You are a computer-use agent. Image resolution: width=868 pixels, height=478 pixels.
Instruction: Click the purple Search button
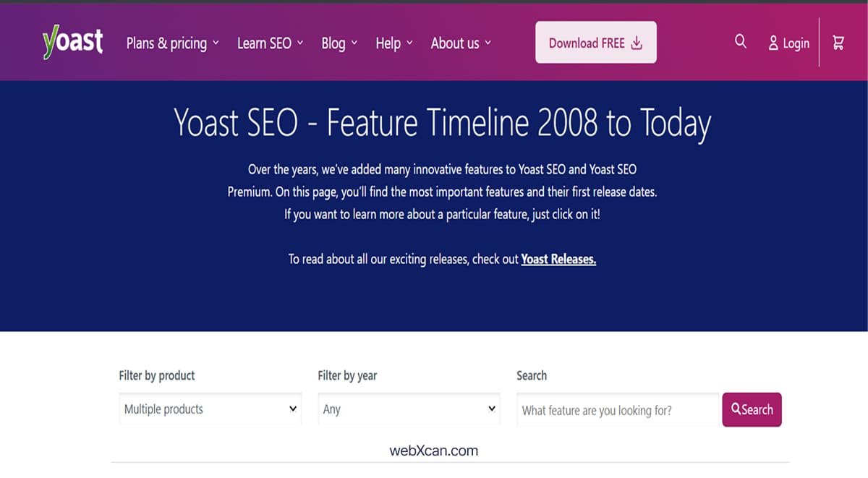752,409
